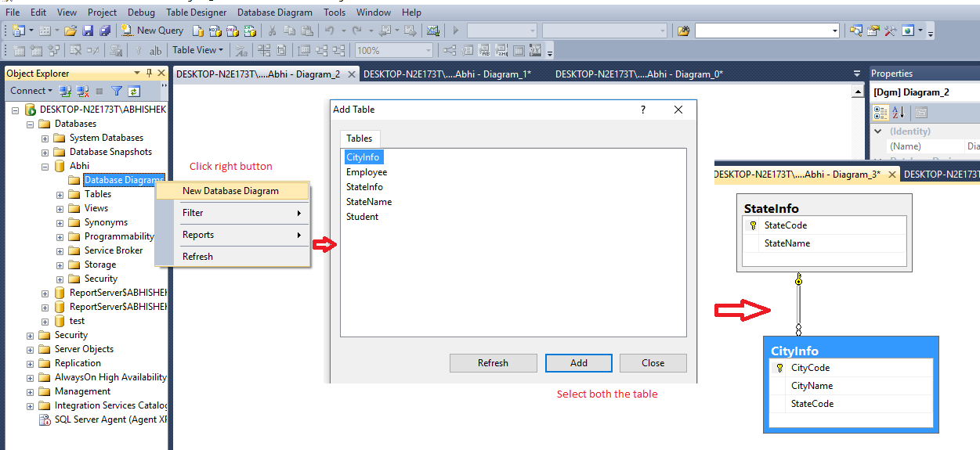Open the Table Designer menu

pos(196,13)
